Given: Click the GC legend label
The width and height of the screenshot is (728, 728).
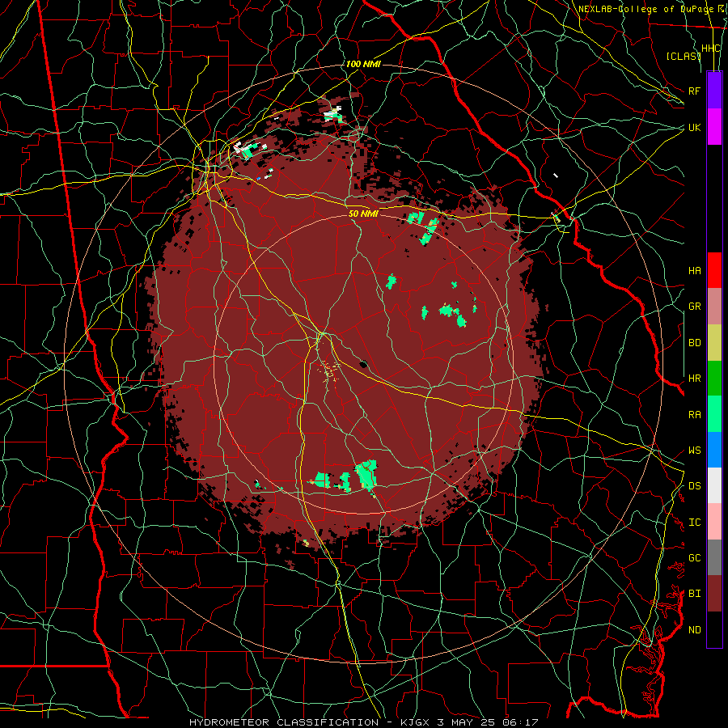Looking at the screenshot, I should tap(694, 558).
